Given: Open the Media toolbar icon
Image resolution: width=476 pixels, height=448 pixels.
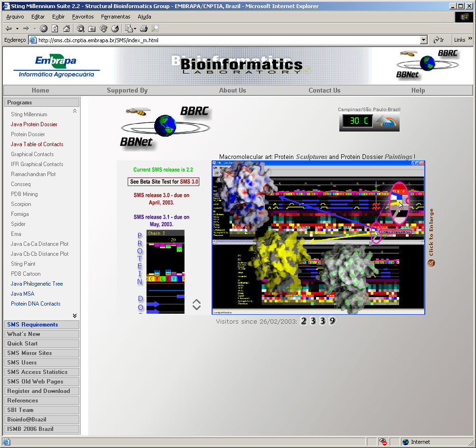Looking at the screenshot, I should (103, 28).
